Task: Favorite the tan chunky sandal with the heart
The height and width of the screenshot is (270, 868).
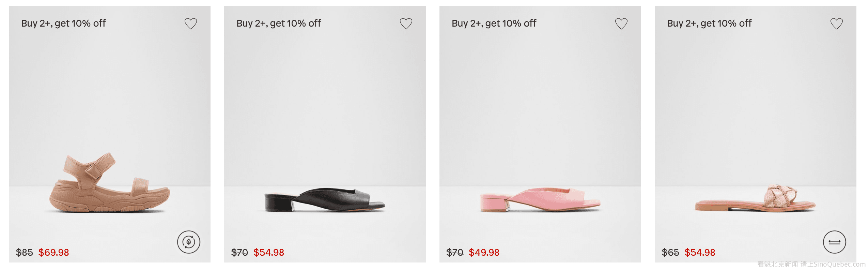Action: tap(191, 24)
